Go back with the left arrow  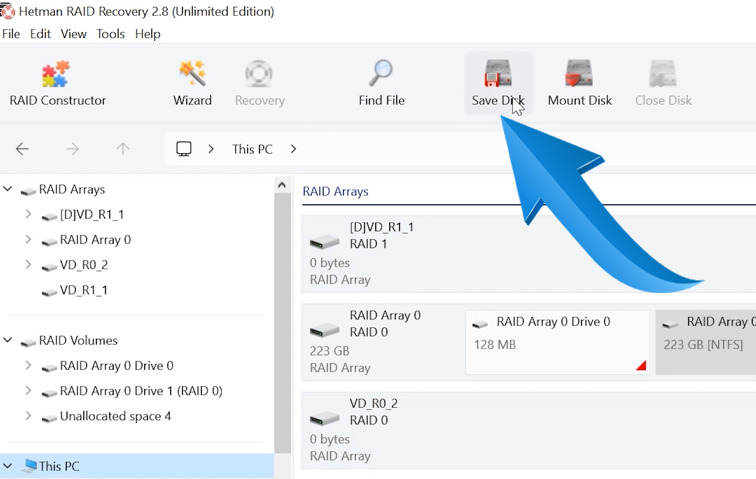pyautogui.click(x=22, y=149)
